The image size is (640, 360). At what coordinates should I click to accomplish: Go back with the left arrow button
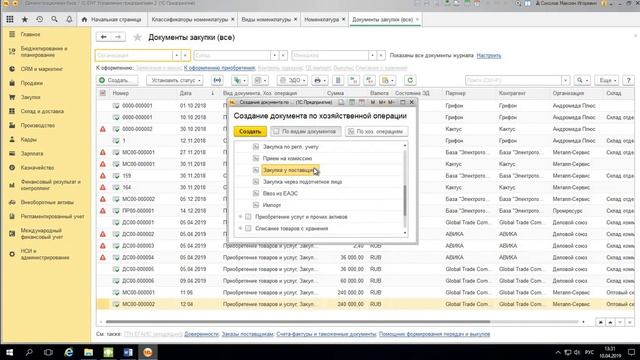(x=104, y=37)
